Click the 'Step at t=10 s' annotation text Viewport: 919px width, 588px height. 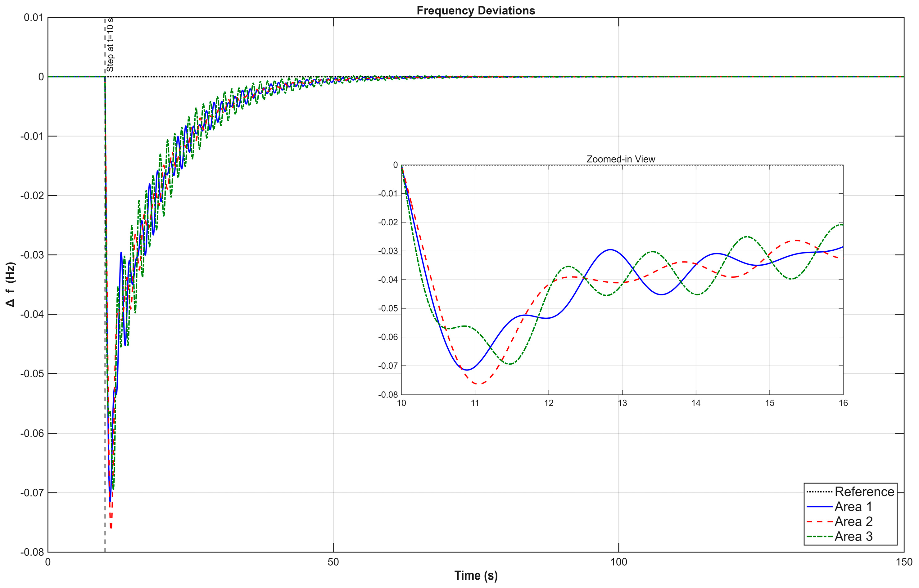point(110,45)
